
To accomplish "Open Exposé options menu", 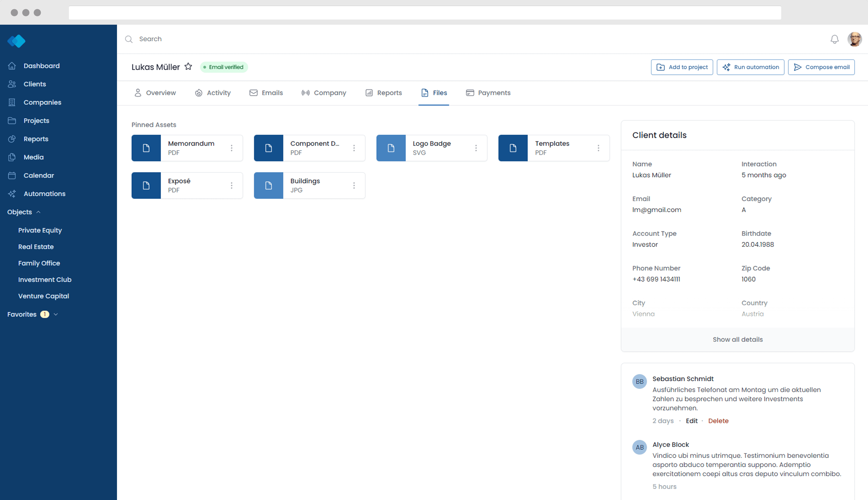I will pyautogui.click(x=232, y=185).
